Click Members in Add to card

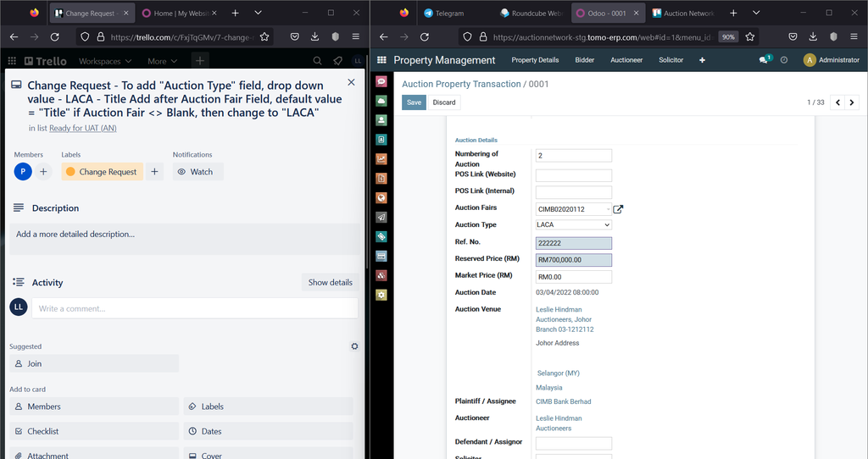tap(94, 406)
